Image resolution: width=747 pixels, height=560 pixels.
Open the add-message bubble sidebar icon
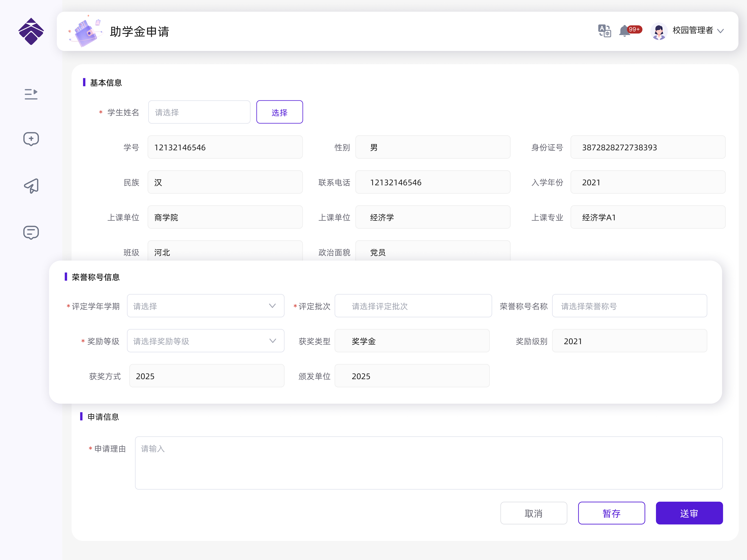click(31, 139)
